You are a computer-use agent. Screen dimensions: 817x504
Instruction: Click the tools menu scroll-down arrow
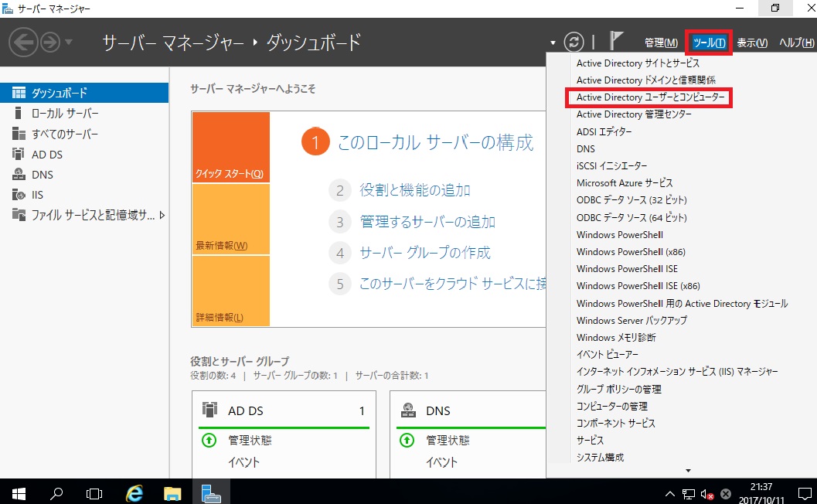688,471
